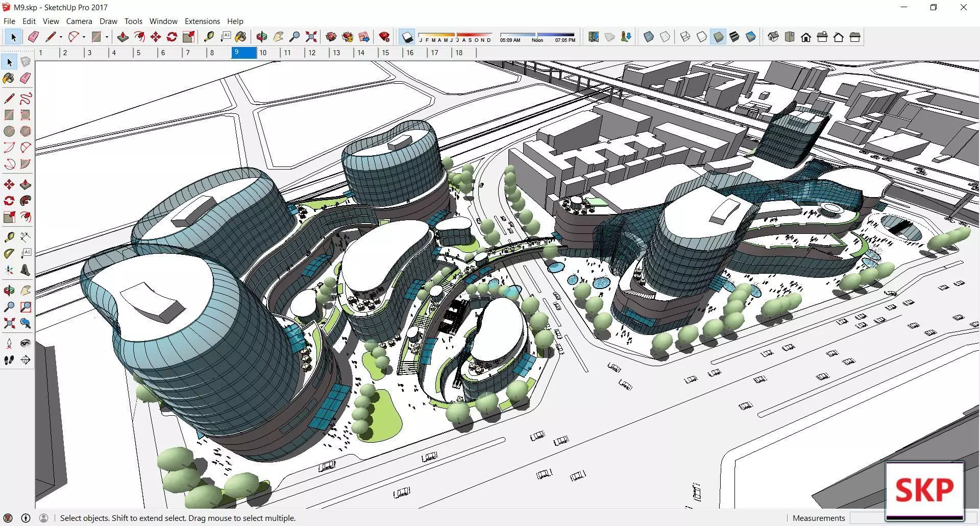Select the Eraser tool in top toolbar
The image size is (980, 526).
34,37
